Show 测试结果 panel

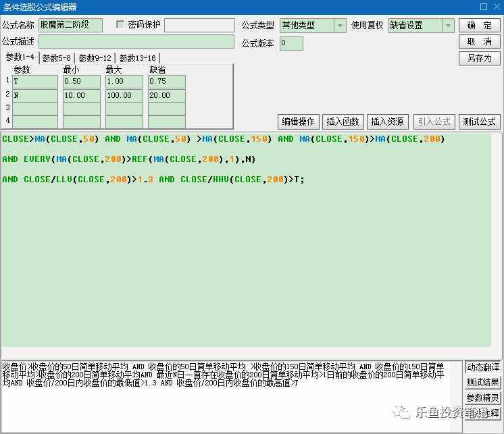pos(483,383)
